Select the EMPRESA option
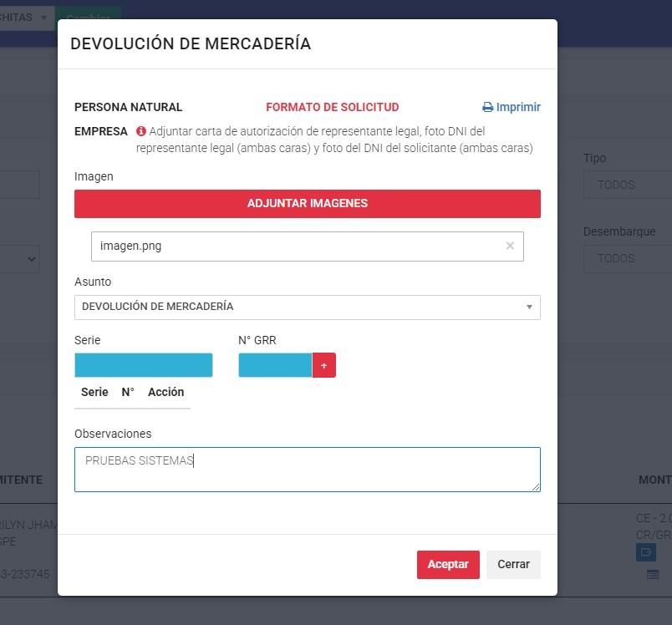The height and width of the screenshot is (625, 672). click(x=100, y=132)
